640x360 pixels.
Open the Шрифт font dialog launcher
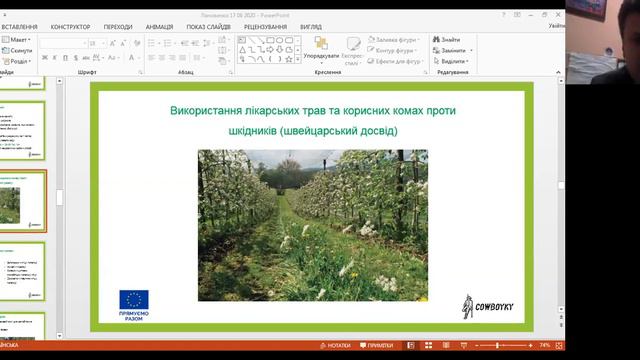[x=140, y=72]
